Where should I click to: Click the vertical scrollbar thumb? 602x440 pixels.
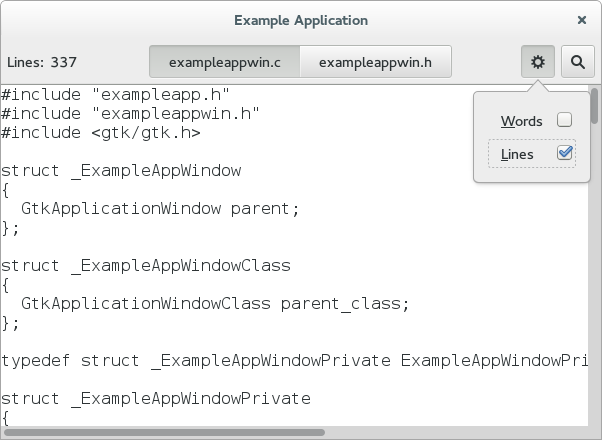click(x=595, y=105)
